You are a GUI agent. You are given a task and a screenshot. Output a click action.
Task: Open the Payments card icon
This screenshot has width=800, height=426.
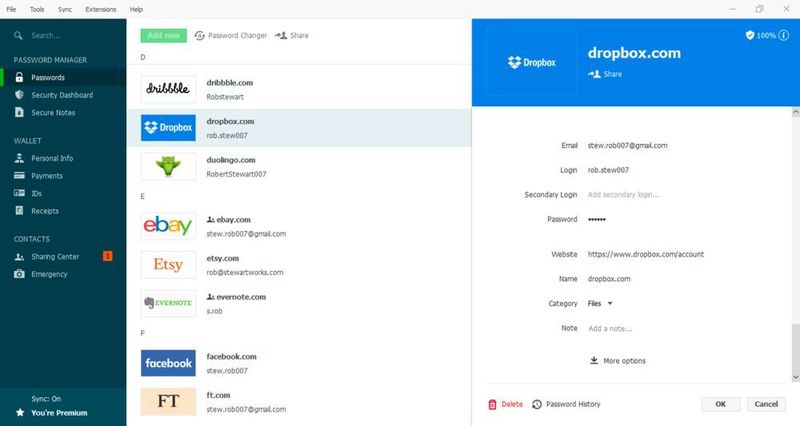(x=19, y=176)
